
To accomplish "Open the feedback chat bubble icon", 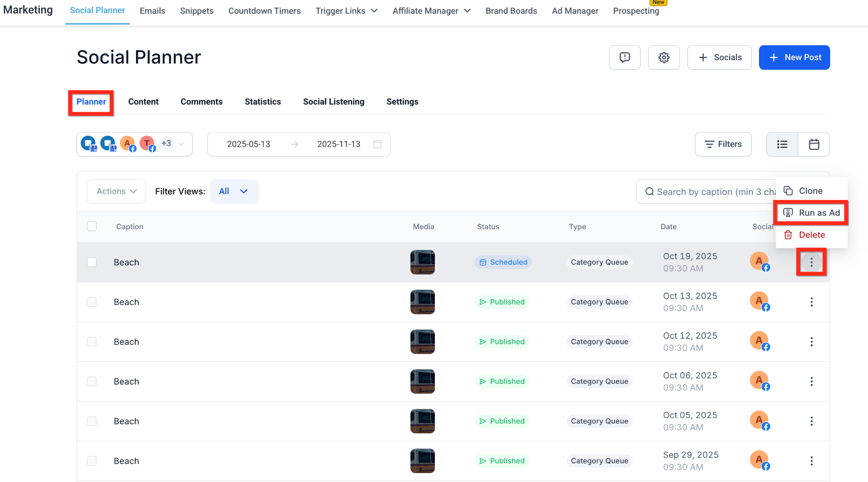I will (x=624, y=57).
